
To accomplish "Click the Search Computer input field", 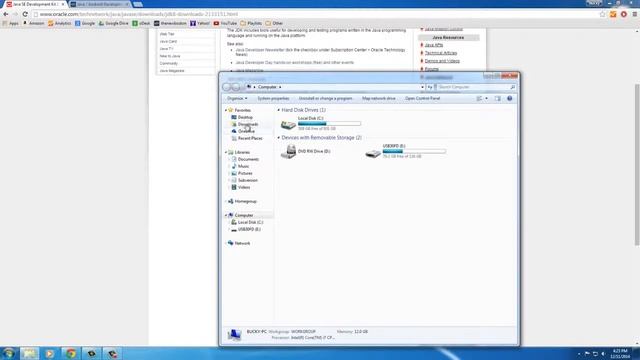I will pos(473,87).
